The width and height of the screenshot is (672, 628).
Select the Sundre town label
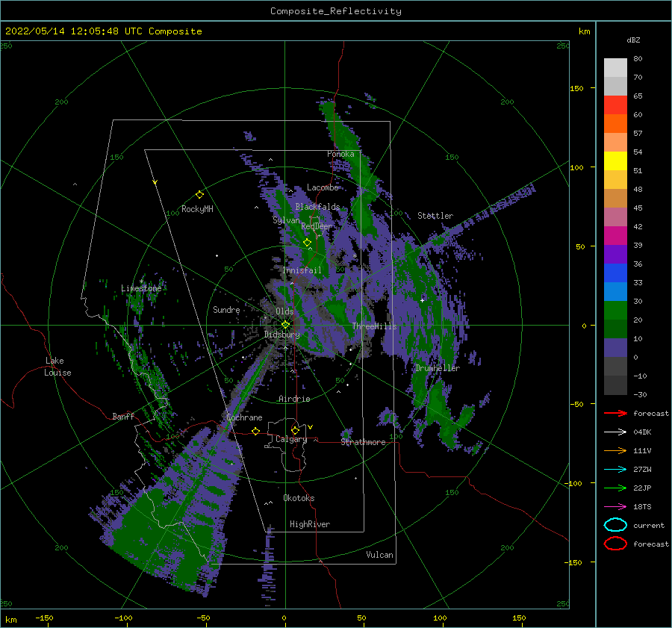pyautogui.click(x=226, y=309)
